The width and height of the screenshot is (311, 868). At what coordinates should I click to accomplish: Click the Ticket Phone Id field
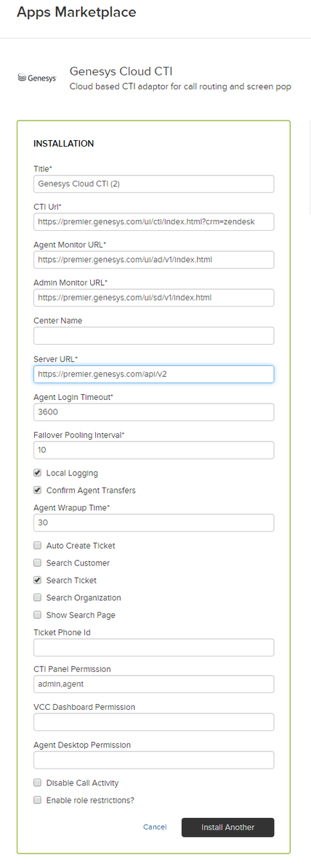153,647
